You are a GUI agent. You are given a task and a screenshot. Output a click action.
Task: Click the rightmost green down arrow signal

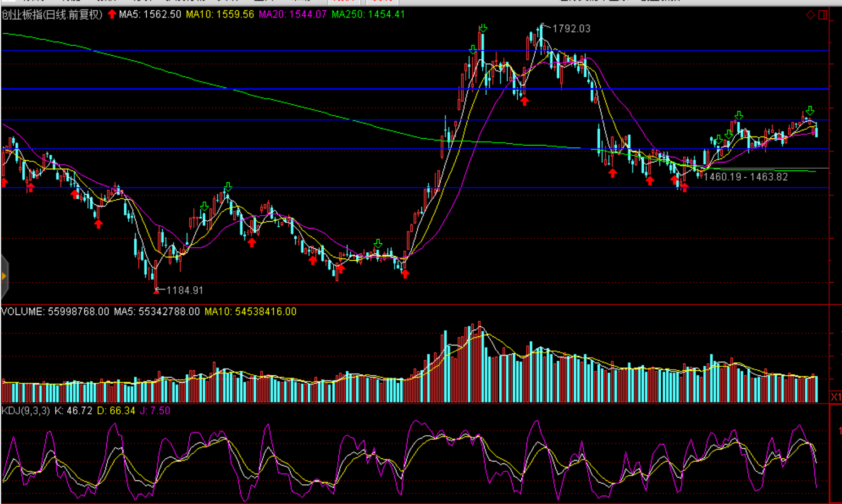tap(810, 111)
